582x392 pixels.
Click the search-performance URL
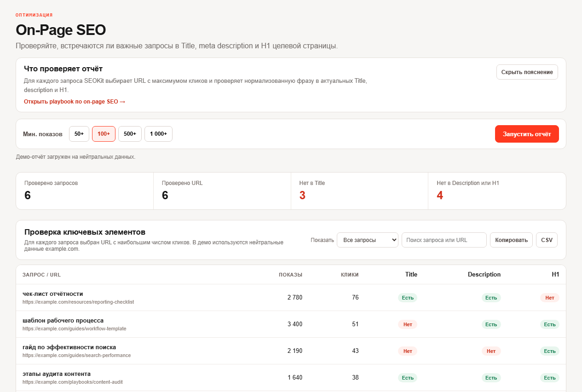click(x=76, y=356)
